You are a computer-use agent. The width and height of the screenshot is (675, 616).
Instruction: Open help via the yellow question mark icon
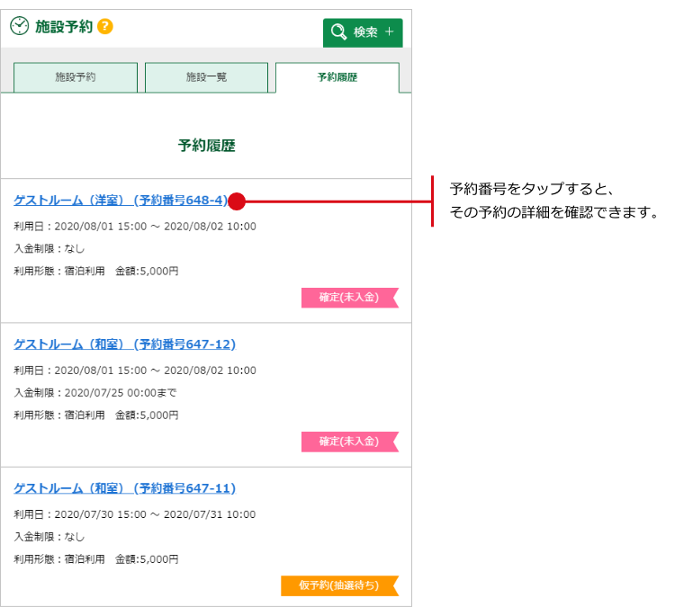pos(105,27)
